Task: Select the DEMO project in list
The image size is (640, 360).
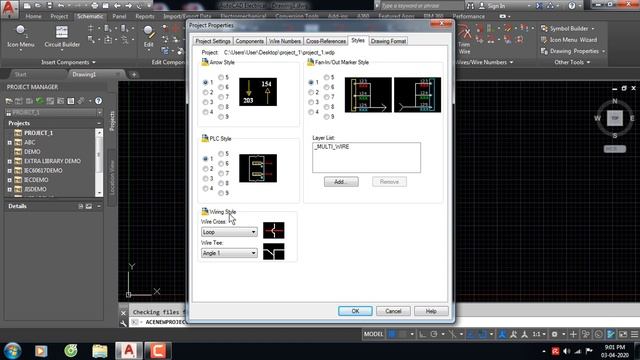Action: coord(32,152)
